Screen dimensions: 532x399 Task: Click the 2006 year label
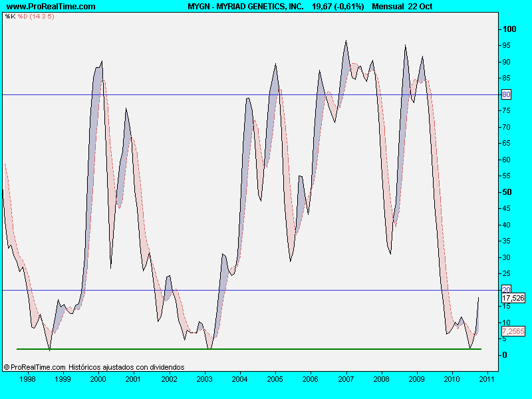click(x=310, y=379)
